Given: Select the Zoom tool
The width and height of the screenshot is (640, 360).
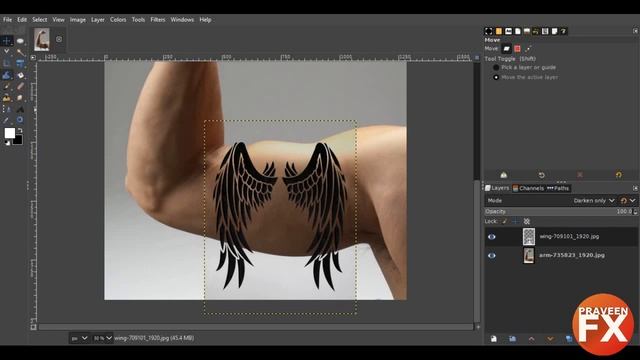Looking at the screenshot, I should [20, 120].
